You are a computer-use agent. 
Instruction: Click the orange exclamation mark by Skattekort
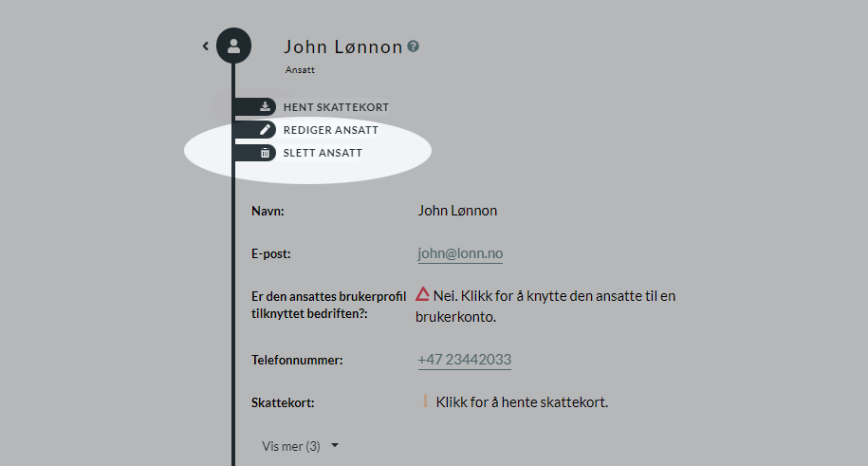click(425, 401)
